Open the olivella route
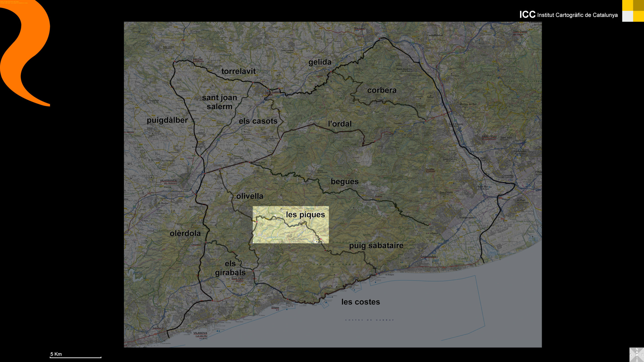The image size is (644, 362). coord(250,196)
